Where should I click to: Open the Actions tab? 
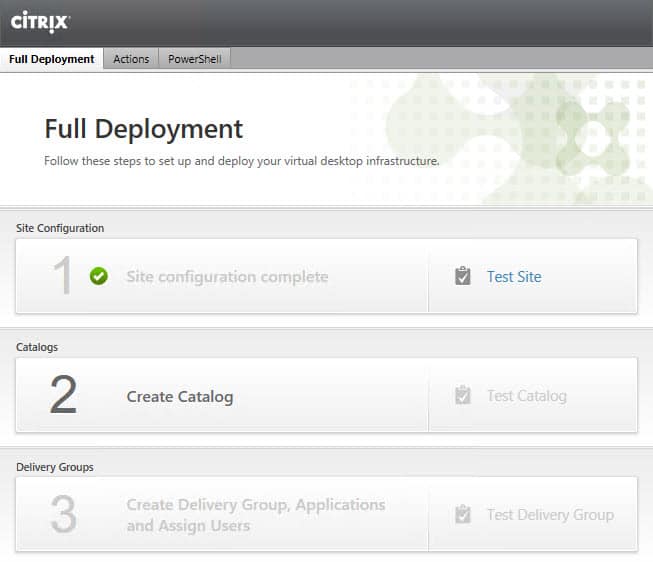click(131, 59)
